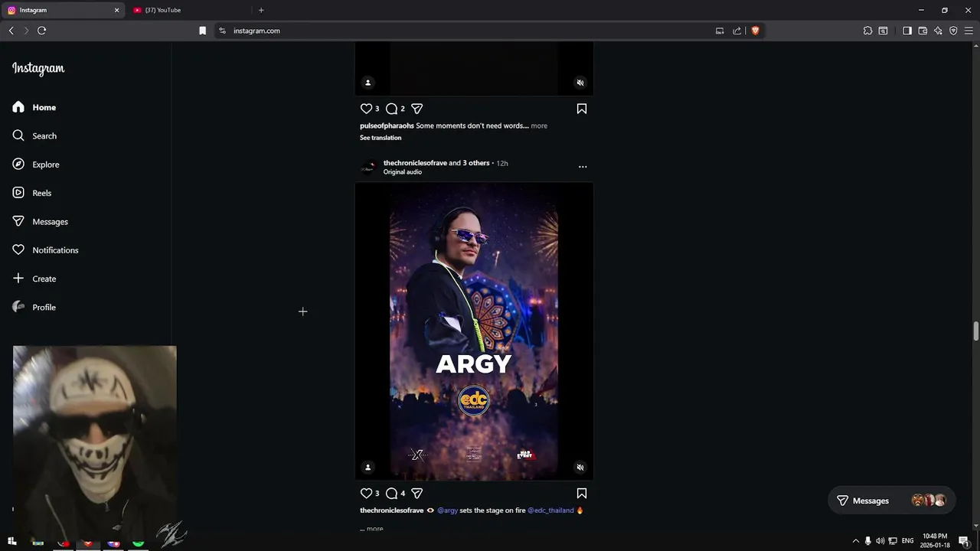980x551 pixels.
Task: Open more options for thechroniclesofrave post
Action: (583, 166)
